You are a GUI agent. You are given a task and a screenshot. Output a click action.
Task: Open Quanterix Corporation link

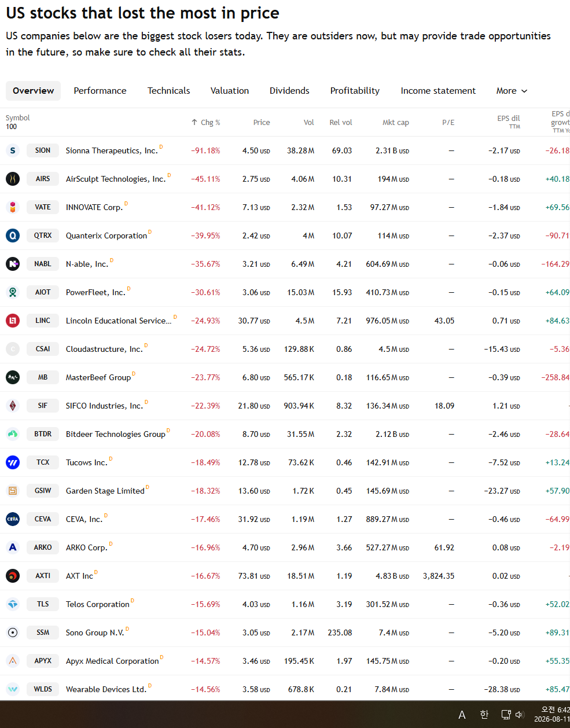(x=106, y=236)
